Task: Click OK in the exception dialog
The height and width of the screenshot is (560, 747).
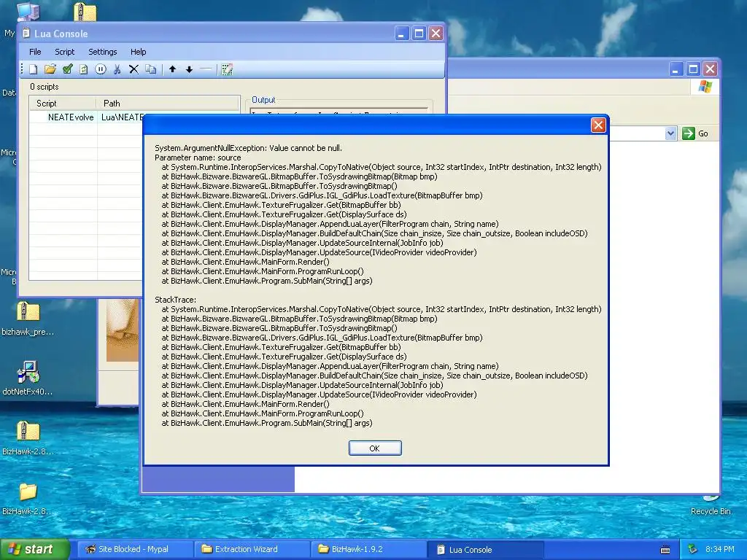Action: tap(375, 448)
